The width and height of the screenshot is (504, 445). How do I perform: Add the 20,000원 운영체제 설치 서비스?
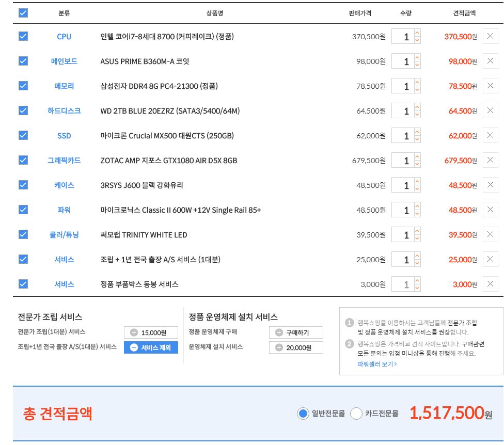[x=296, y=347]
